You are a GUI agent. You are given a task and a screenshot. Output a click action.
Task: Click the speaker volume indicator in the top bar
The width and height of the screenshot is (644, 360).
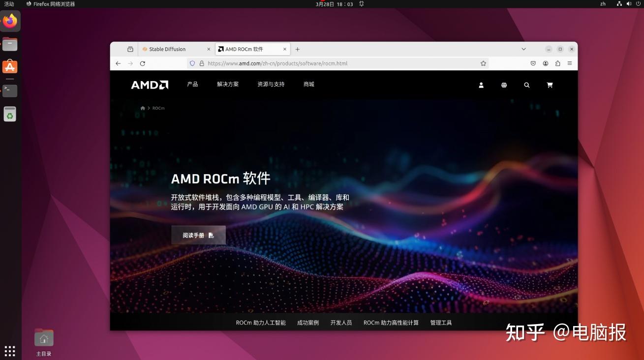coord(628,3)
